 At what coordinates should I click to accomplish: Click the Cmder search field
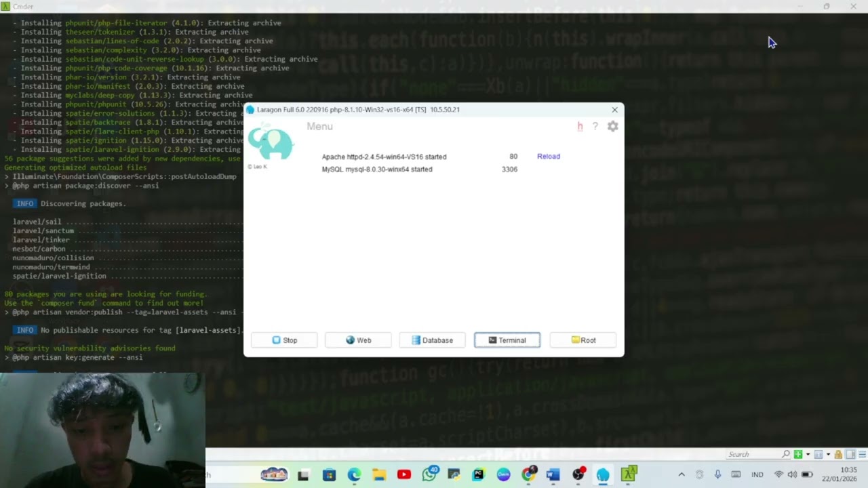pos(753,455)
